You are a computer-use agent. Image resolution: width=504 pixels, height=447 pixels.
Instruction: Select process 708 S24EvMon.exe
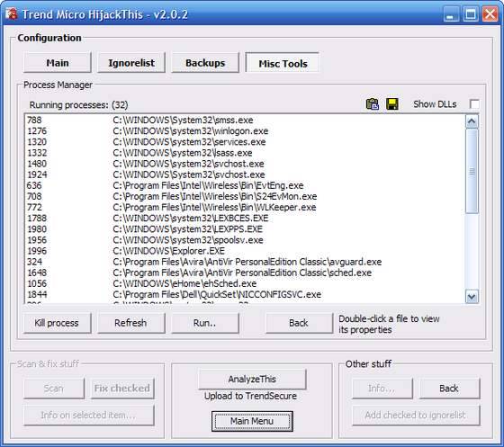(245, 197)
